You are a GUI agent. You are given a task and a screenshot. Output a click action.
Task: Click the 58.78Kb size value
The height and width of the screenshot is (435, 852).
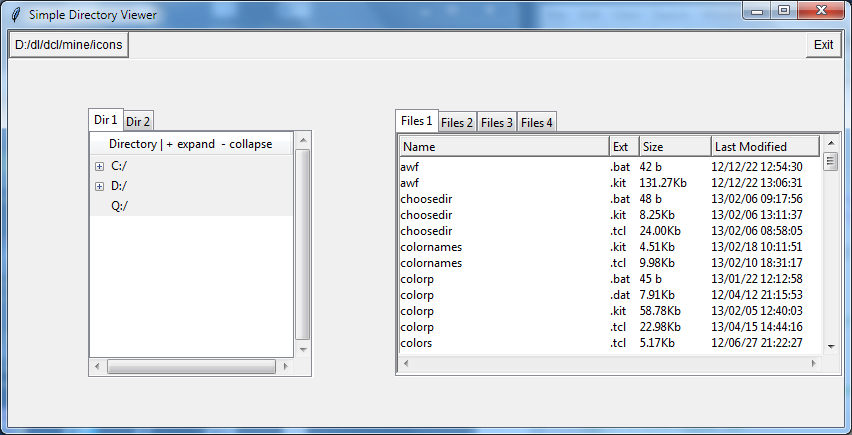coord(660,311)
